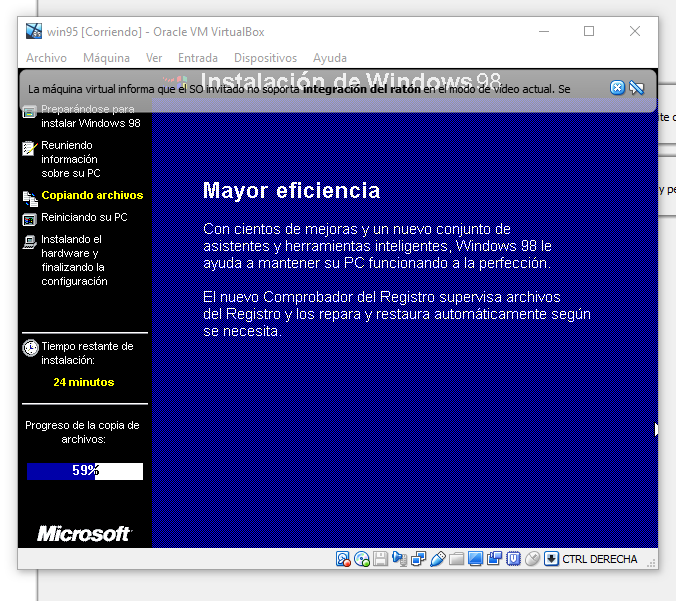Click the audio status icon
The height and width of the screenshot is (601, 676).
(400, 559)
